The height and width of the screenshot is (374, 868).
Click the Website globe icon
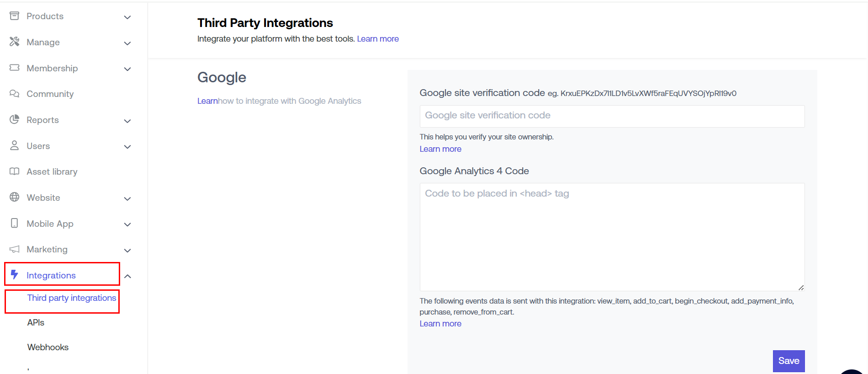(15, 197)
